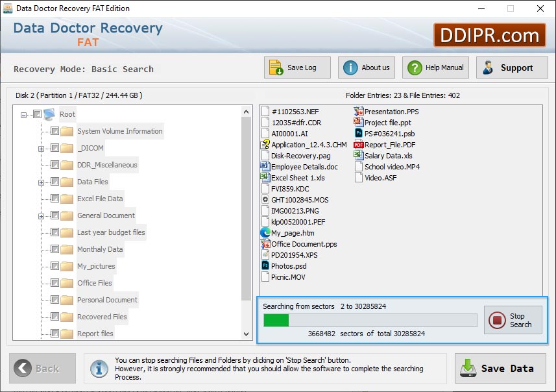
Task: Click the DDIPR.com logo banner
Action: pos(489,35)
